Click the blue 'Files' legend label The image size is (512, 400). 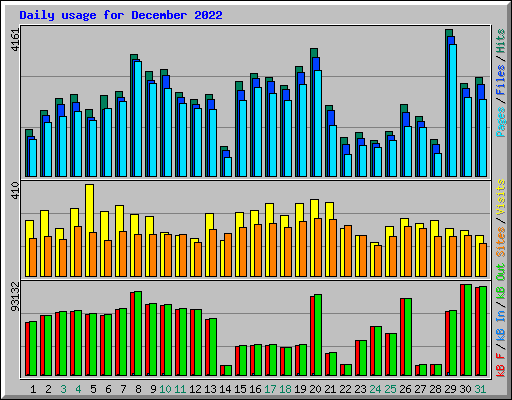click(x=500, y=79)
